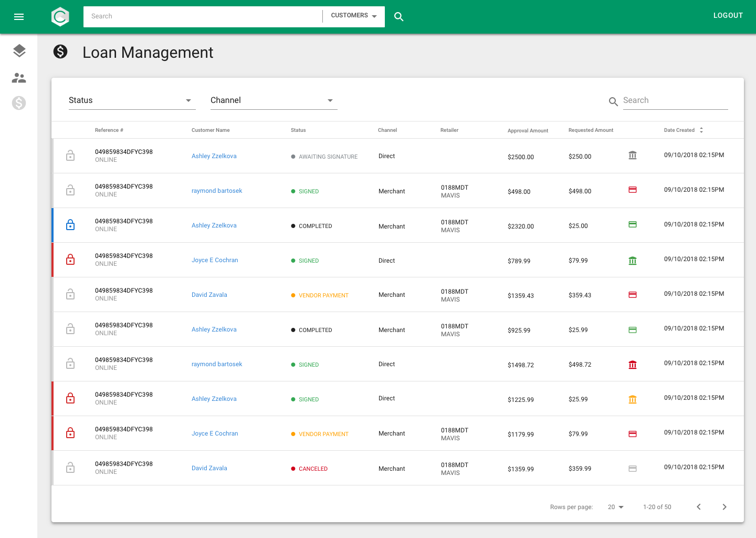
Task: Open the CUSTOMERS search scope menu
Action: click(x=354, y=16)
